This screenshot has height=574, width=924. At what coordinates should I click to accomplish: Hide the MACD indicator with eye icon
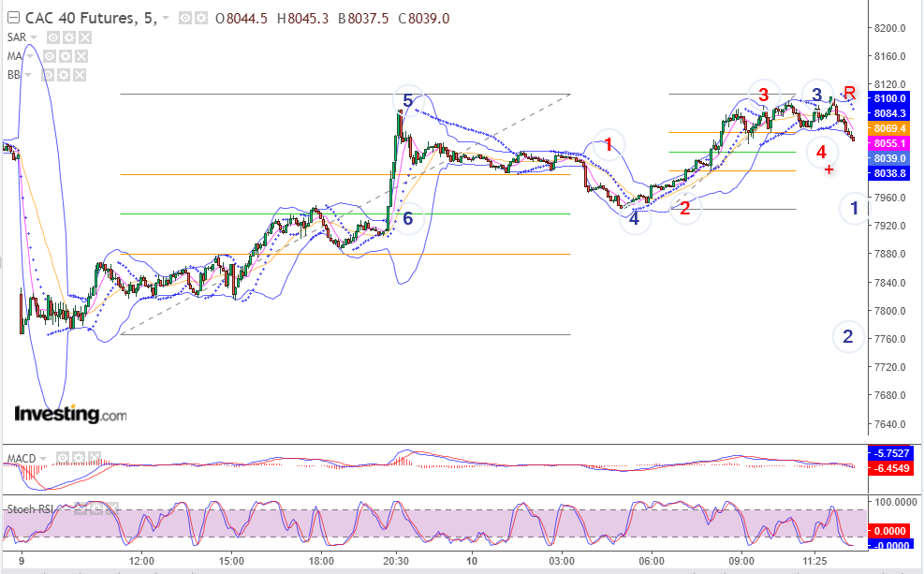(x=63, y=458)
